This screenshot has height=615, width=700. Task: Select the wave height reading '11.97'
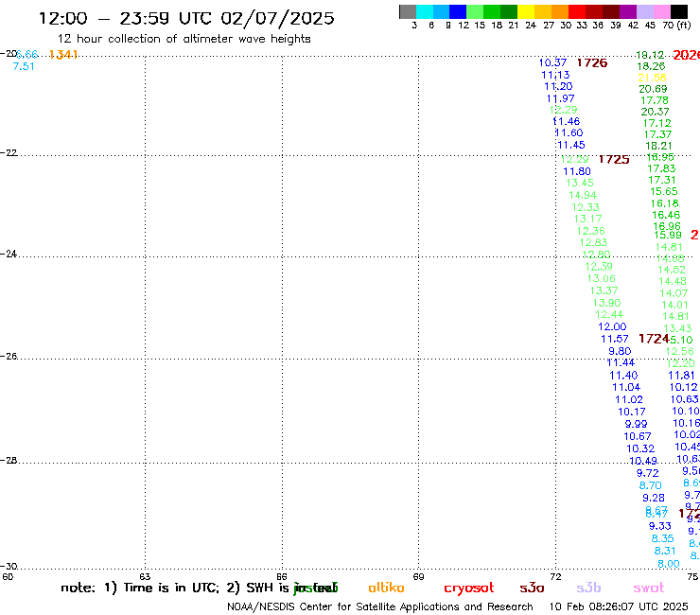click(x=561, y=98)
